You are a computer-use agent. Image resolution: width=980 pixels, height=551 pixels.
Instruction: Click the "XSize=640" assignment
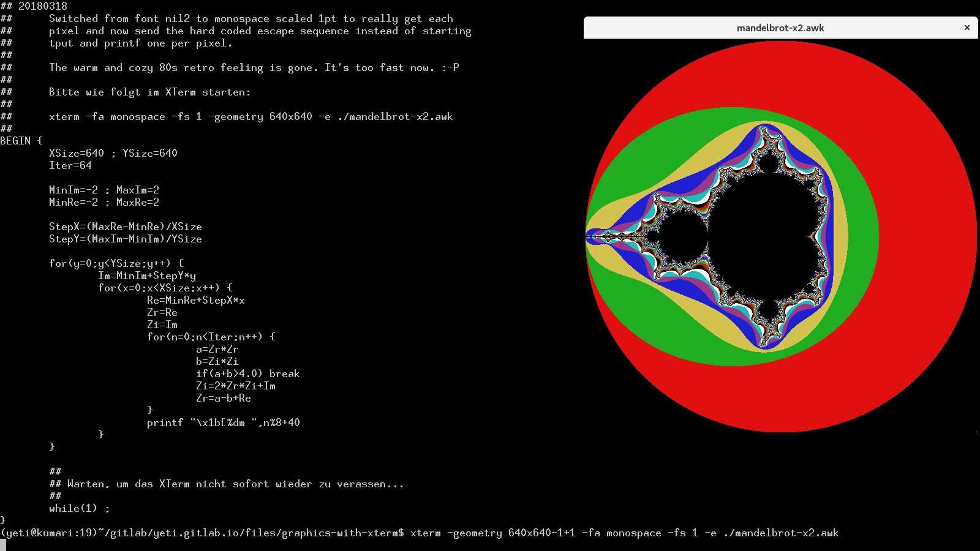point(77,153)
